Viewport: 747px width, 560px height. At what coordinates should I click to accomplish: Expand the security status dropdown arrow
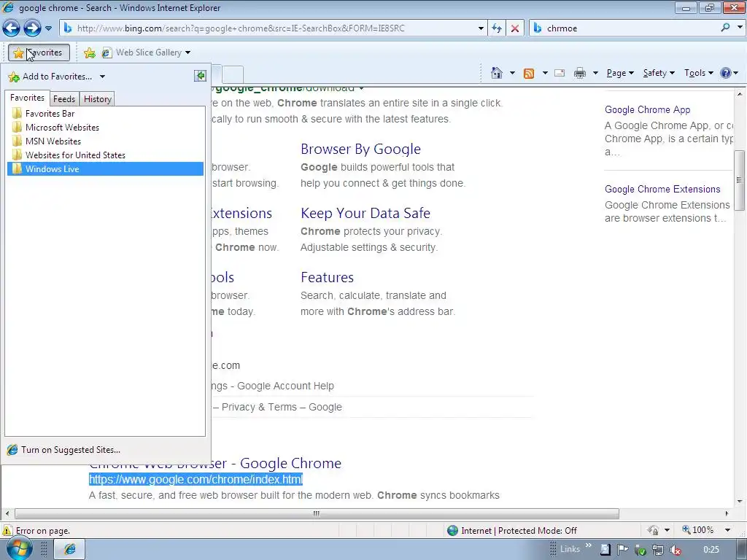667,530
